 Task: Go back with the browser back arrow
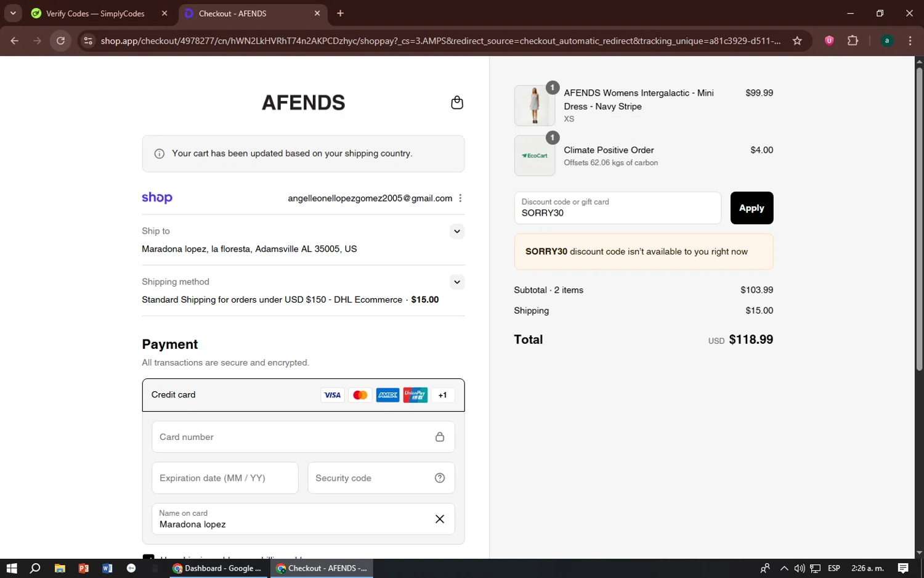(x=15, y=41)
